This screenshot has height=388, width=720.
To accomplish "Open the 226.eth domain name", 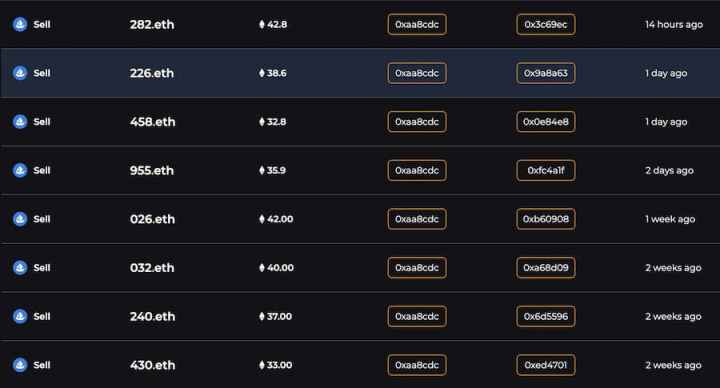I will tap(152, 73).
